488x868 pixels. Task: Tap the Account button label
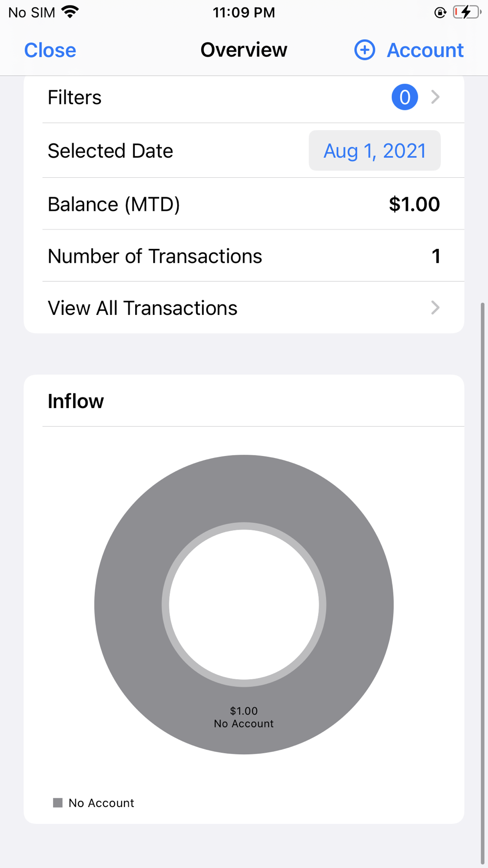click(425, 50)
